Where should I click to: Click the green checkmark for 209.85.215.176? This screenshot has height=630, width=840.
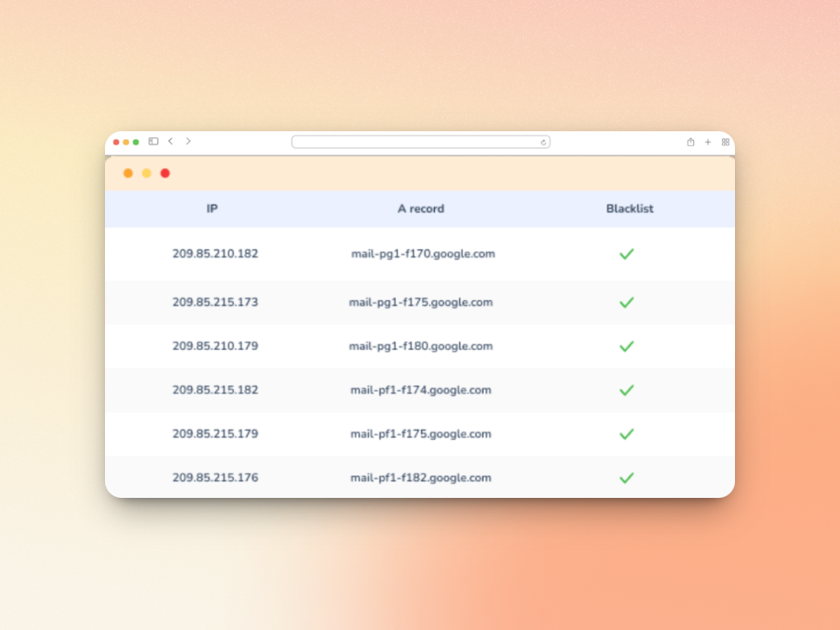pyautogui.click(x=626, y=479)
